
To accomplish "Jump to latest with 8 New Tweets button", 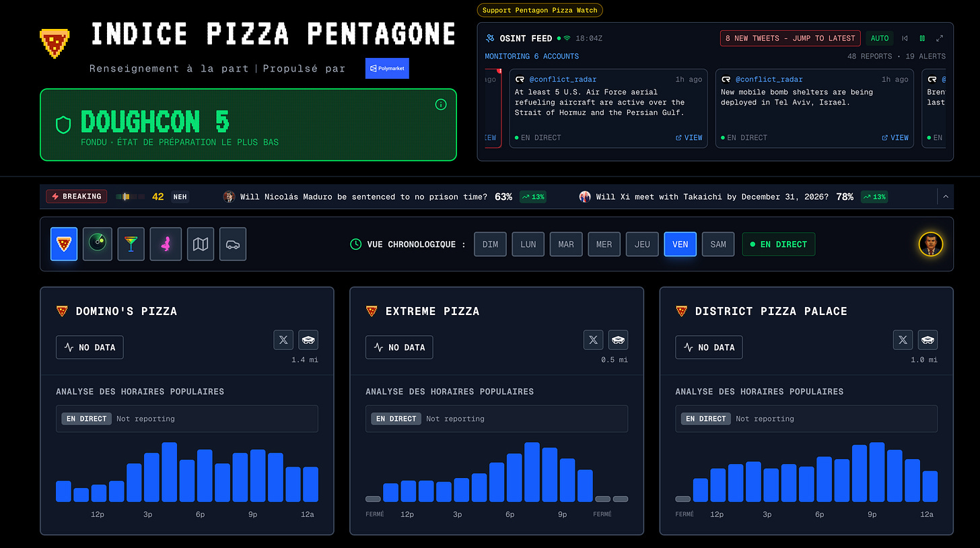I will click(x=790, y=38).
